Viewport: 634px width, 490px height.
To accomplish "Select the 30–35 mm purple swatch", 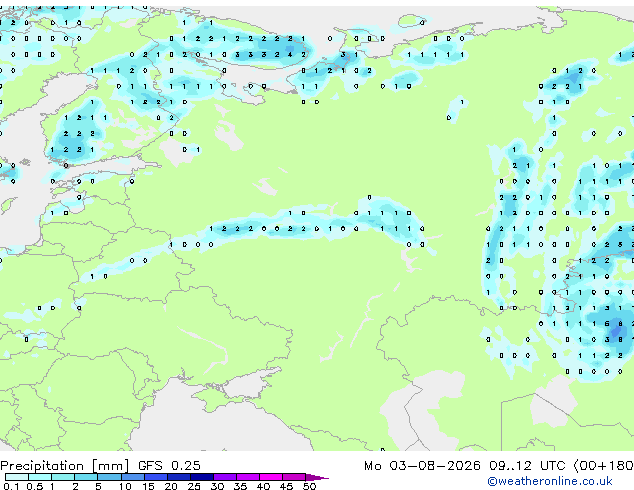I will (225, 477).
